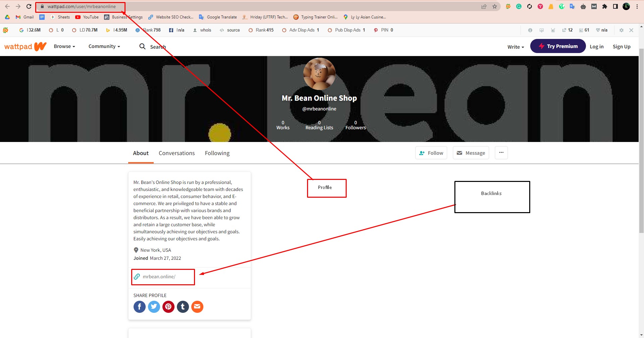Share profile on Facebook

(x=140, y=306)
